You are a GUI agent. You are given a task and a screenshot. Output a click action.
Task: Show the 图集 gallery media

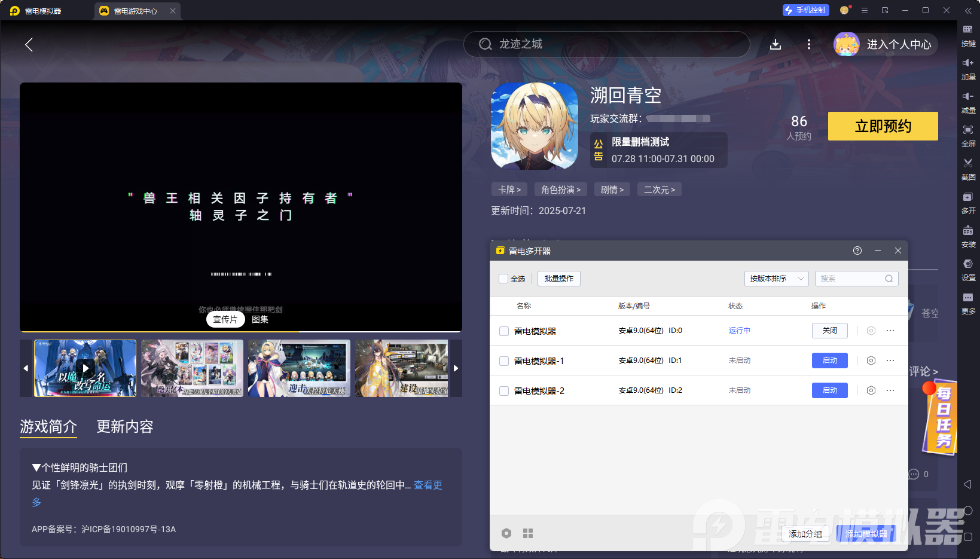click(x=260, y=319)
